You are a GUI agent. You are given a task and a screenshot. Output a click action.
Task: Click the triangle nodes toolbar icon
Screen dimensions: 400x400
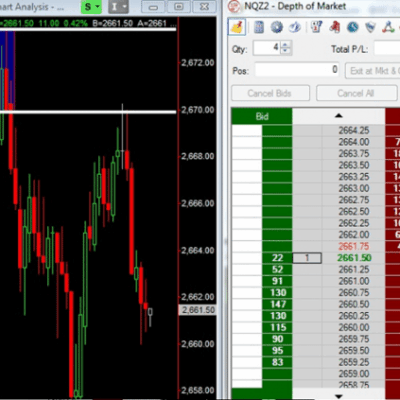(x=388, y=27)
